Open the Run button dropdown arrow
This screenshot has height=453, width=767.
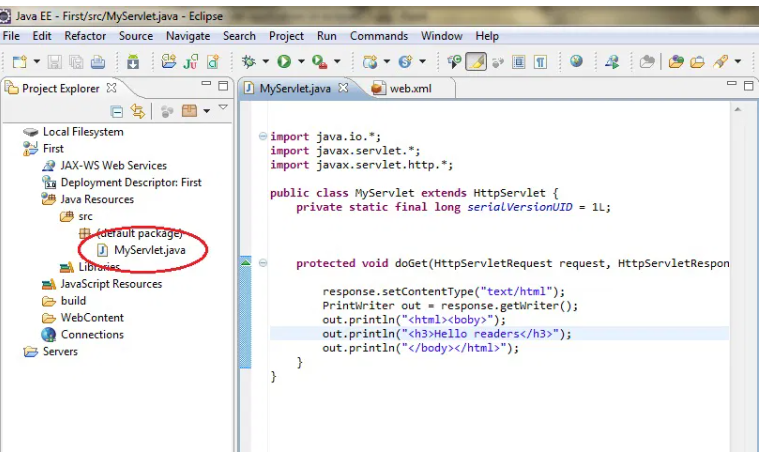(300, 62)
